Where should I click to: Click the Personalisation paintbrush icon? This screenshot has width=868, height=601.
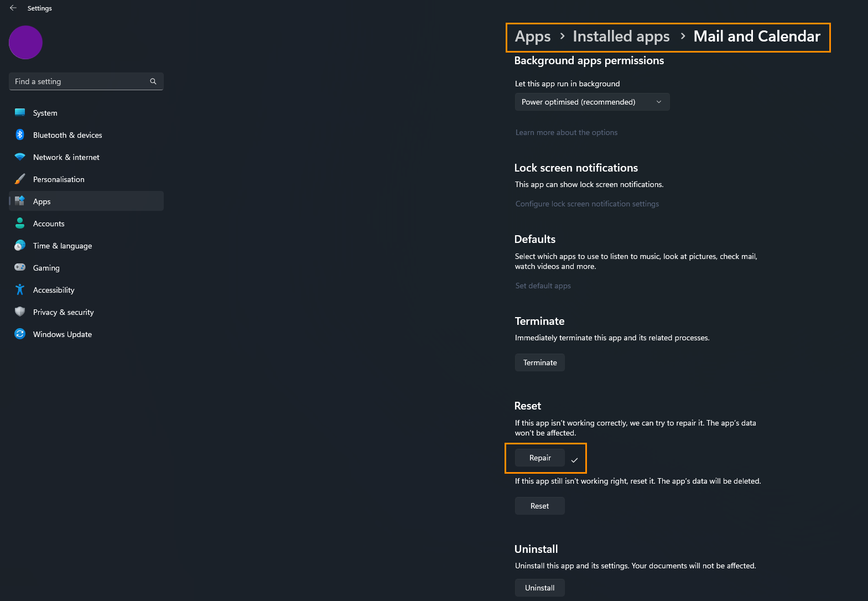tap(20, 179)
